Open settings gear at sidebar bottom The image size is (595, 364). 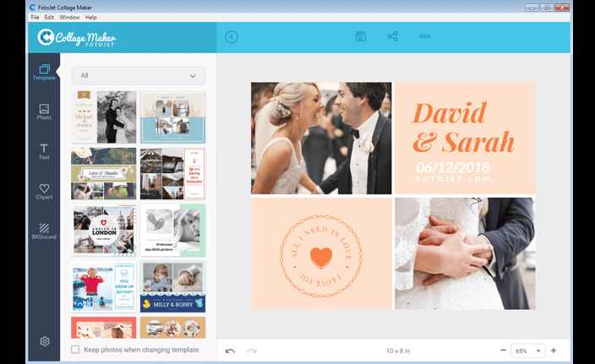44,341
